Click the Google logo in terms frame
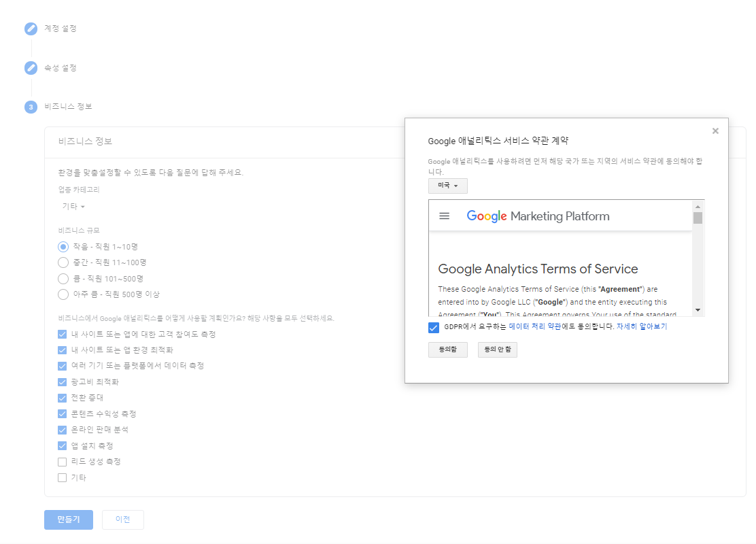This screenshot has height=544, width=756. (x=487, y=216)
